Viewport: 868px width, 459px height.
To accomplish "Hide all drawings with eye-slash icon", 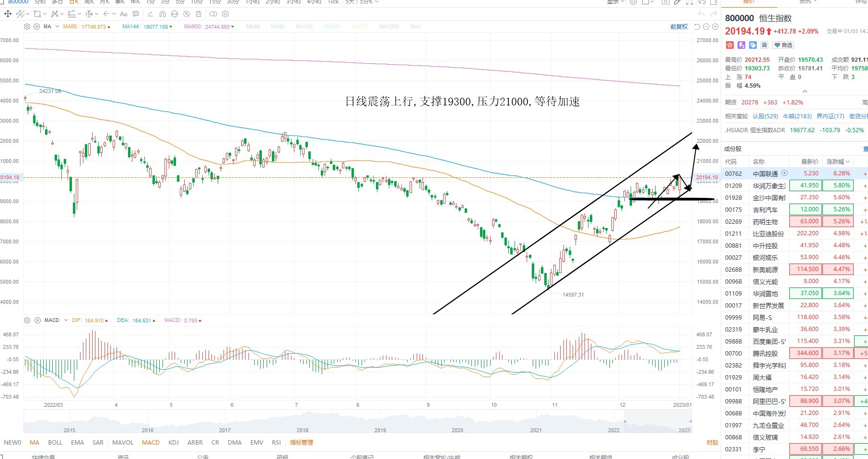I will 187,14.
